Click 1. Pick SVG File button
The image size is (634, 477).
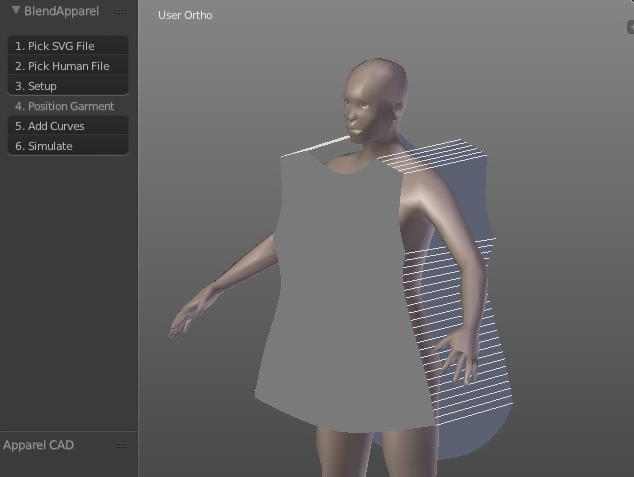pos(68,46)
